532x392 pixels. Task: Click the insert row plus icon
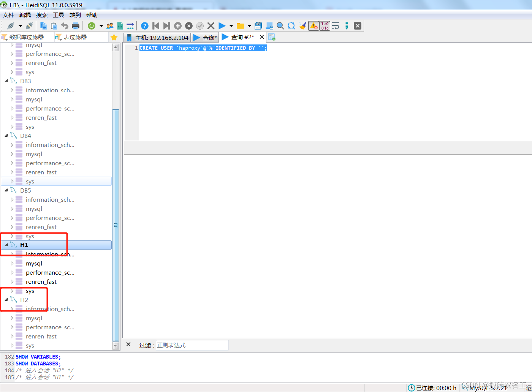coord(177,26)
